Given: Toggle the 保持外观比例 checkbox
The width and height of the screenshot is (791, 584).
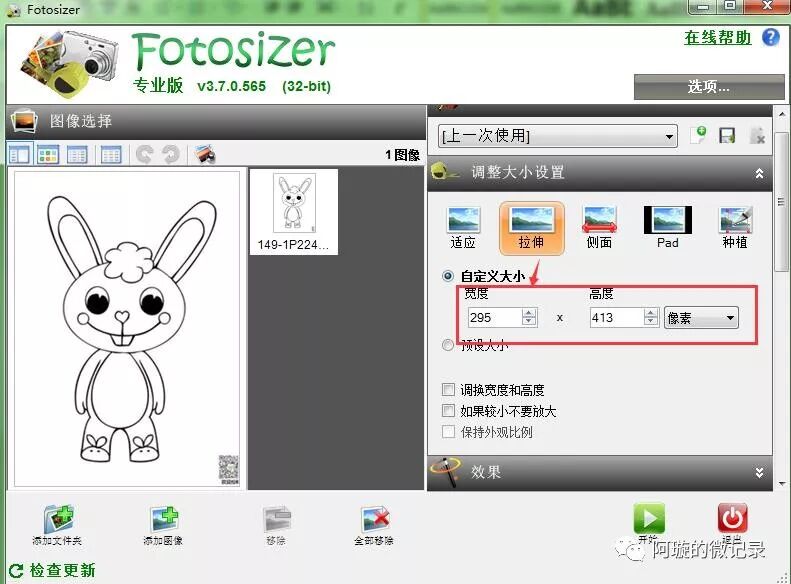Looking at the screenshot, I should 448,432.
